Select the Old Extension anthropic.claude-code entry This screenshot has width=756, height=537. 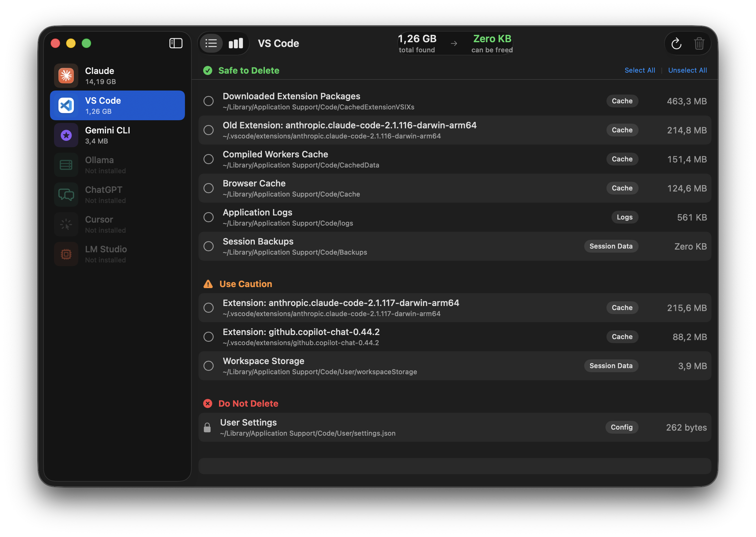208,130
